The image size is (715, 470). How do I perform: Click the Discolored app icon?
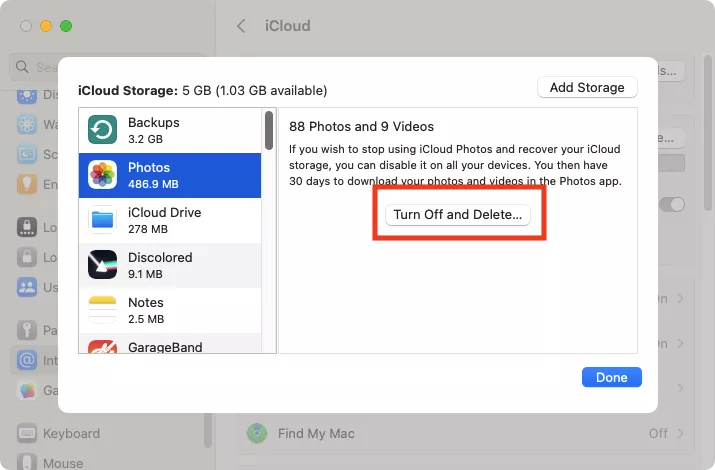103,265
